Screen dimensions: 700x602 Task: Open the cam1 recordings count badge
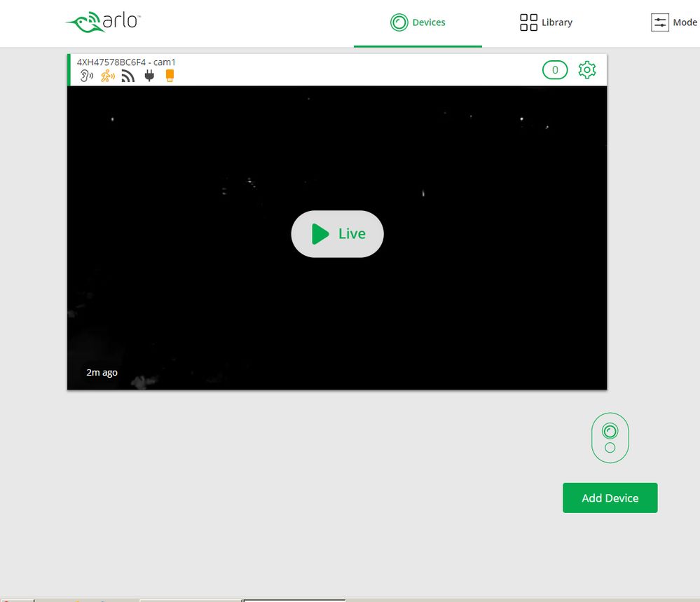click(555, 69)
